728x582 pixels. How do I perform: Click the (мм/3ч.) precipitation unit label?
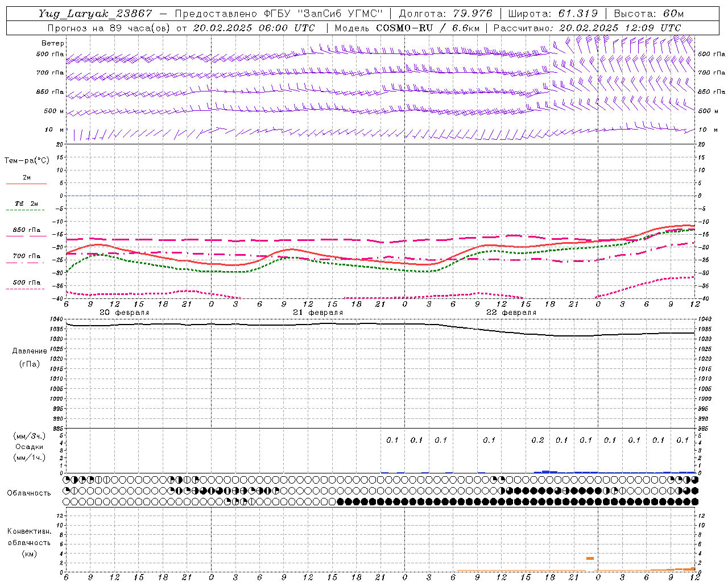pos(29,436)
